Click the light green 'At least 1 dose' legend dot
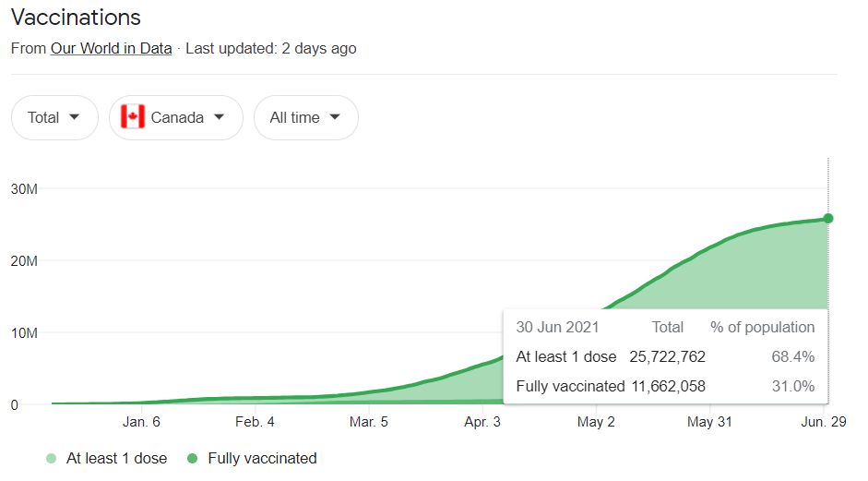868x481 pixels. pos(52,458)
